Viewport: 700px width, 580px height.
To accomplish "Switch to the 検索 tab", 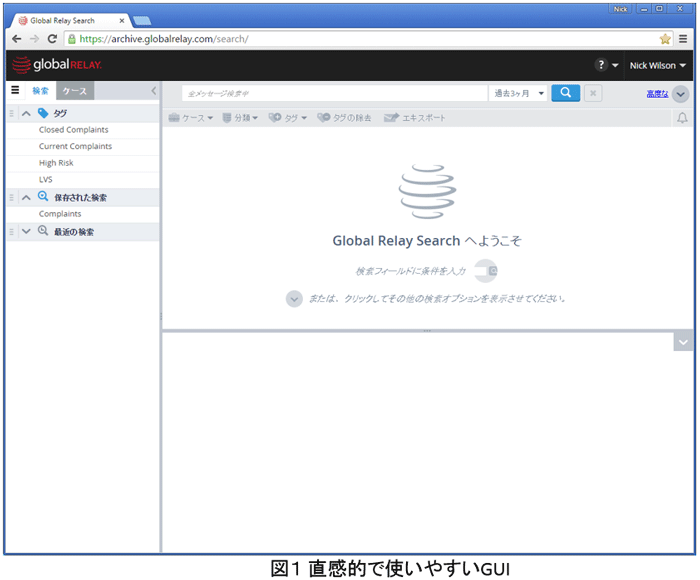I will (40, 91).
